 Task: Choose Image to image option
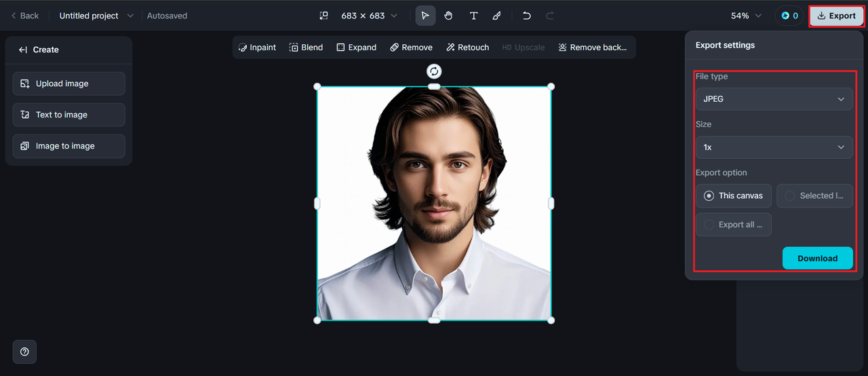click(68, 146)
